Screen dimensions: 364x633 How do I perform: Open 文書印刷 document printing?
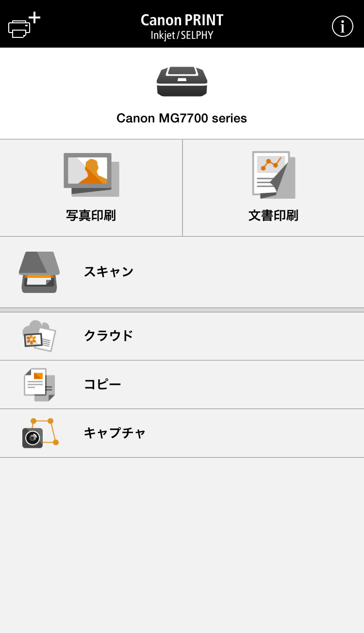[x=273, y=215]
